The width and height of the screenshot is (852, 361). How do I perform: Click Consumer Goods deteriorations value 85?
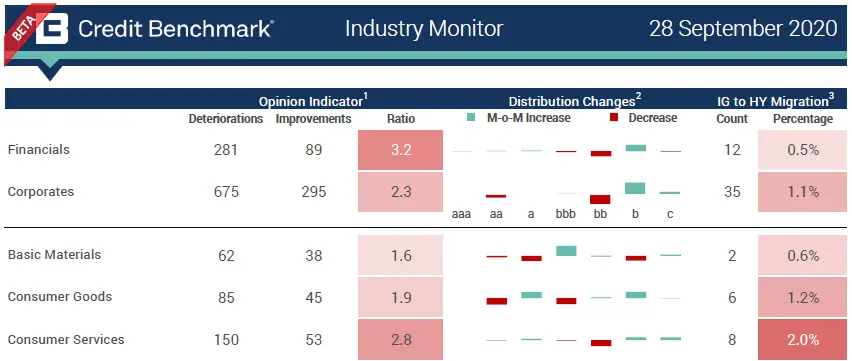pyautogui.click(x=225, y=297)
